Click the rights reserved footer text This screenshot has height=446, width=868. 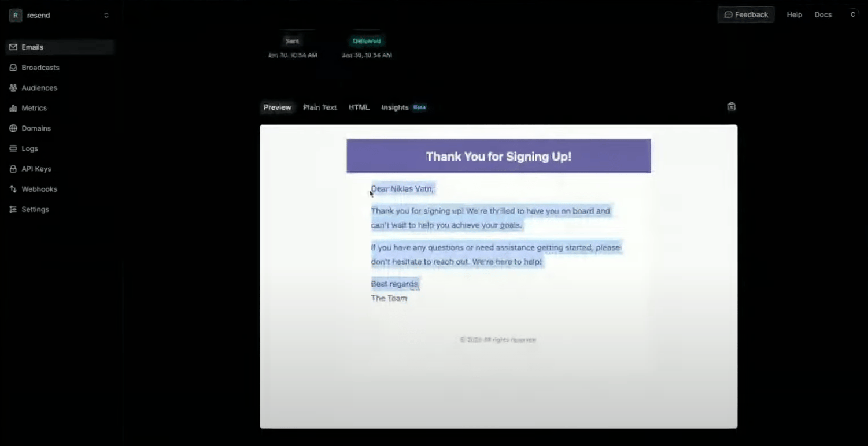pos(498,340)
